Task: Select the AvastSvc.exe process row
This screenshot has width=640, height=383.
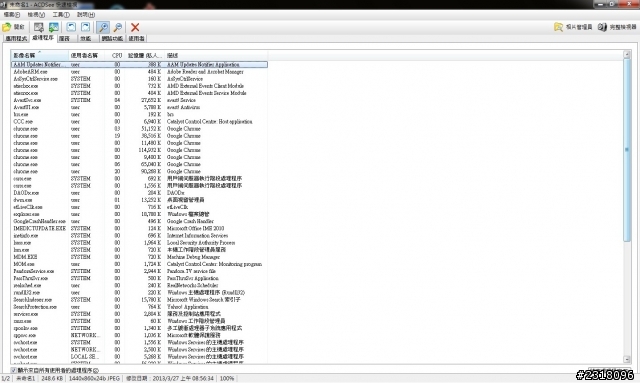Action: point(139,100)
